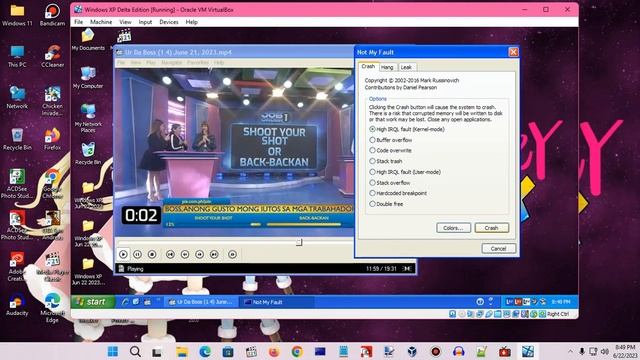Screen dimensions: 640x360
Task: Open the VirtualBox Machine menu
Action: coord(101,22)
